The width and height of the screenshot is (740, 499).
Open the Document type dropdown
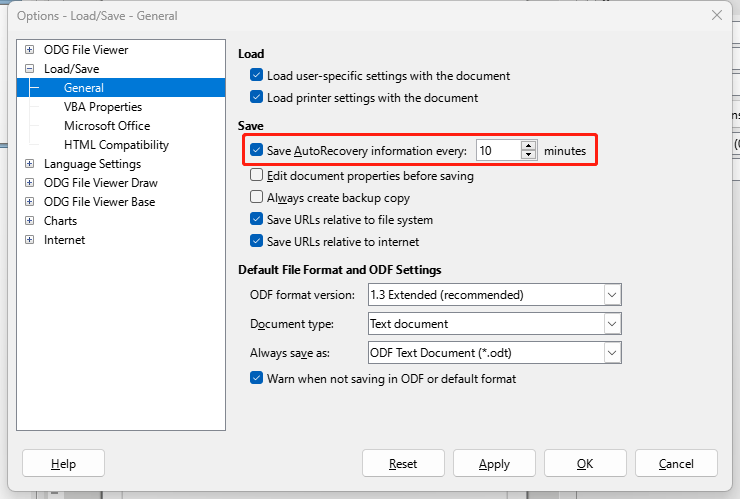[612, 324]
